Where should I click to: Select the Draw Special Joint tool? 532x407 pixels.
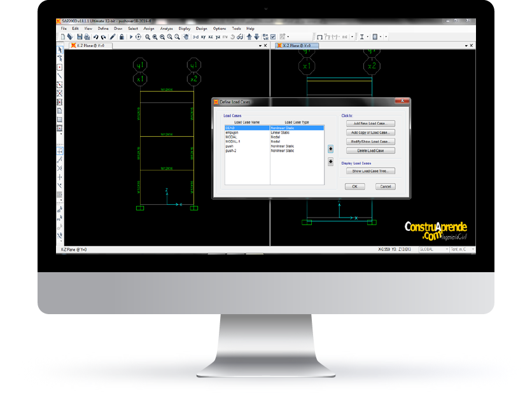60,67
